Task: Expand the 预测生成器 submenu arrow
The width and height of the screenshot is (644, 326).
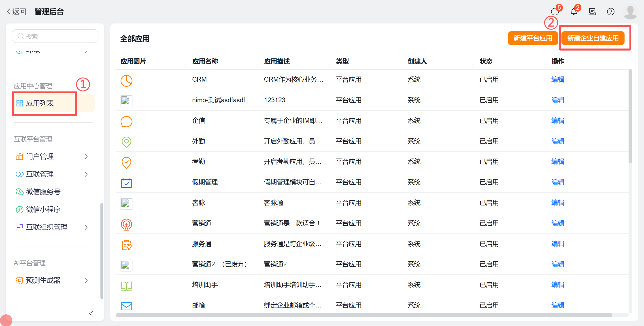Action: pos(86,280)
